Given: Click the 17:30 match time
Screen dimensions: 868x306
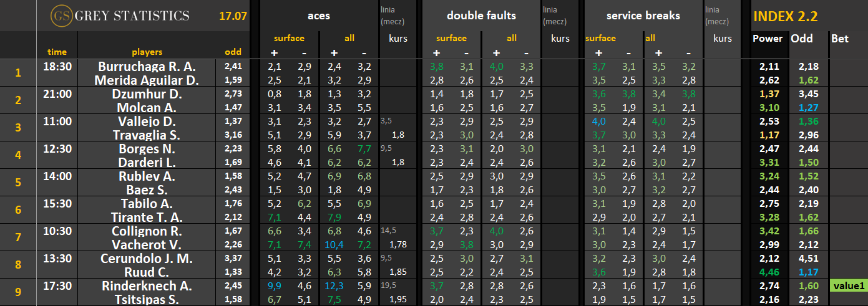Looking at the screenshot, I should pos(57,286).
